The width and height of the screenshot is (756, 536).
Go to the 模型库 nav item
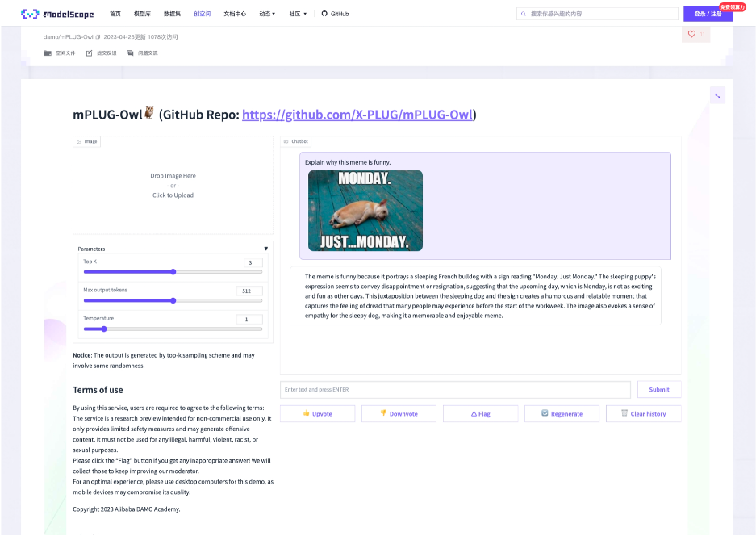[142, 14]
